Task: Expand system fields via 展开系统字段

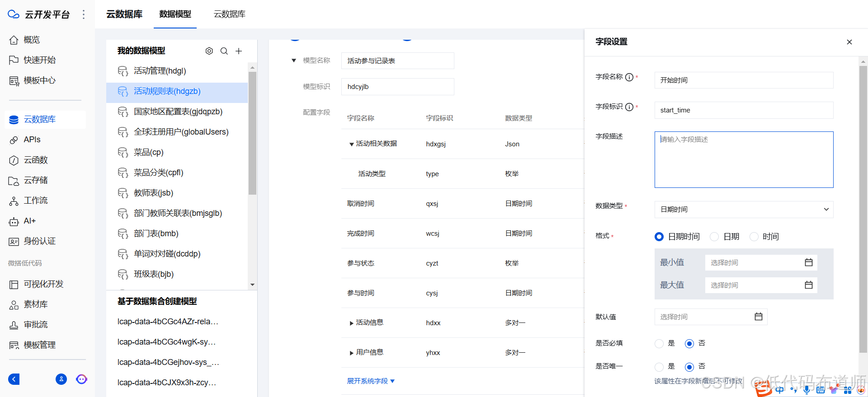Action: point(371,381)
